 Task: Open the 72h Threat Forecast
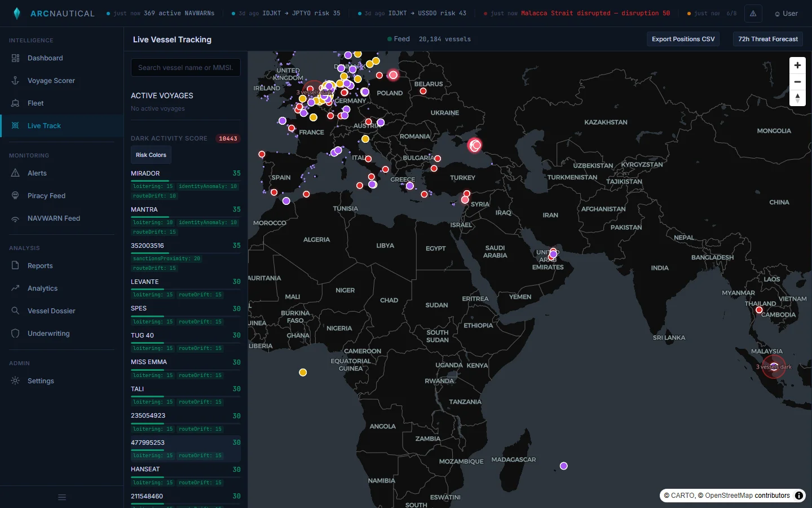pyautogui.click(x=768, y=39)
